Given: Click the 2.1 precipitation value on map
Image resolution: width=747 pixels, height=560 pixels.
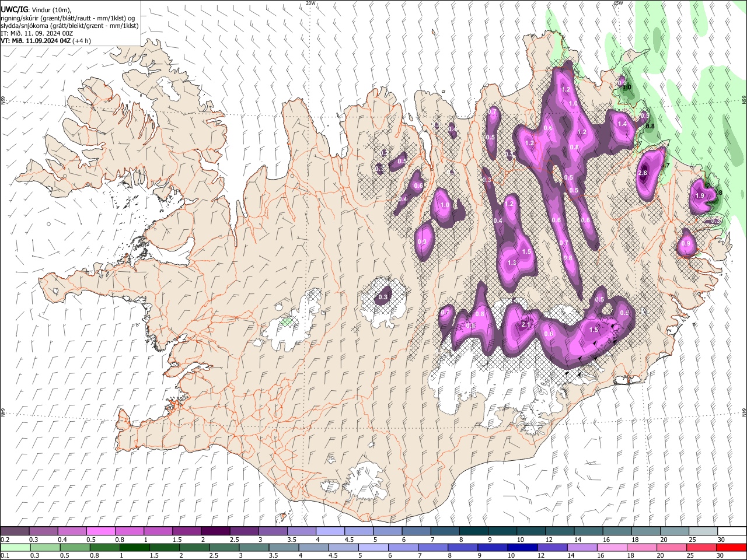Looking at the screenshot, I should (525, 324).
